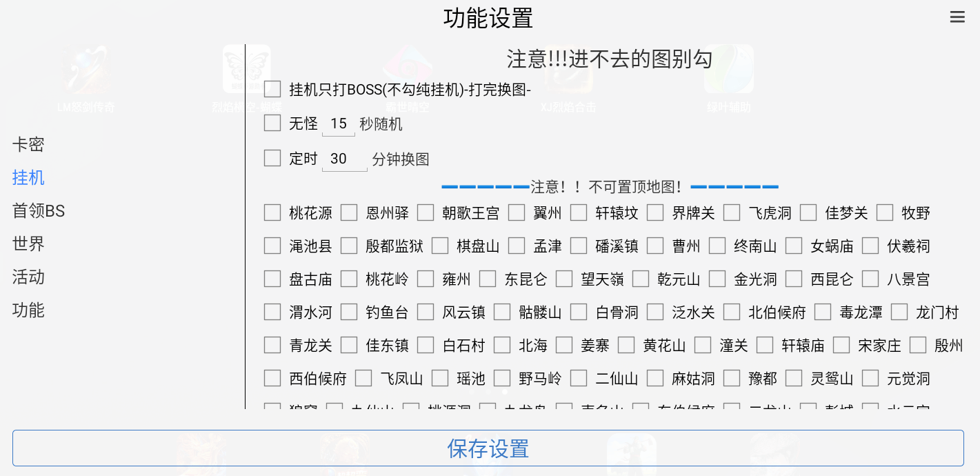Save settings with 保存设置 button
980x476 pixels.
[x=488, y=448]
